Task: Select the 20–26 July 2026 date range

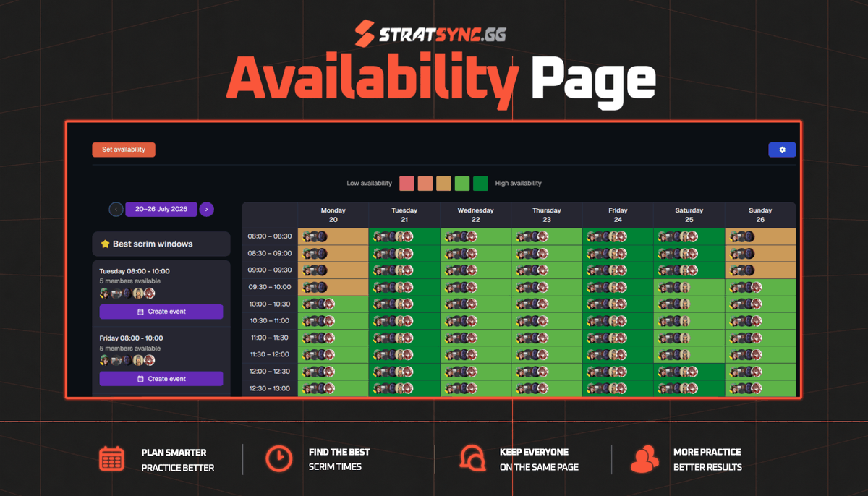Action: point(161,209)
